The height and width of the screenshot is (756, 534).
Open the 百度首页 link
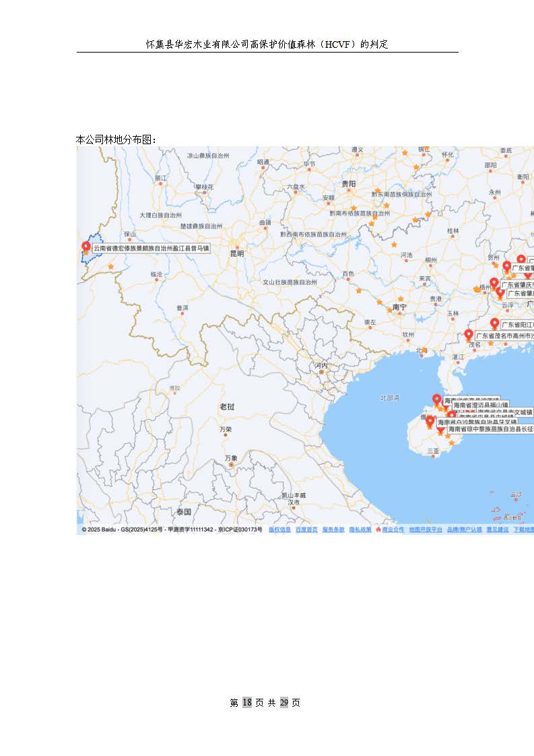pyautogui.click(x=306, y=530)
